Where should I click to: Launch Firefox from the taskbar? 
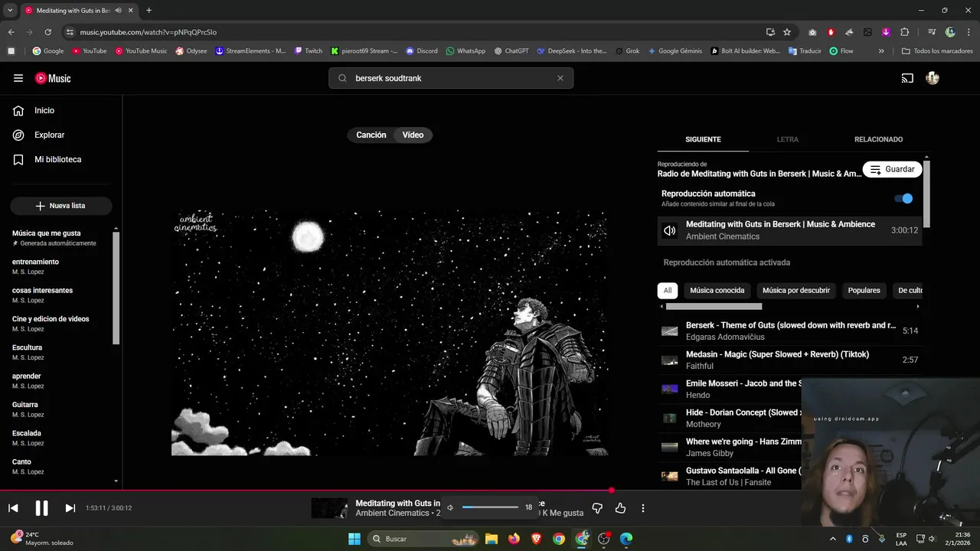[514, 539]
